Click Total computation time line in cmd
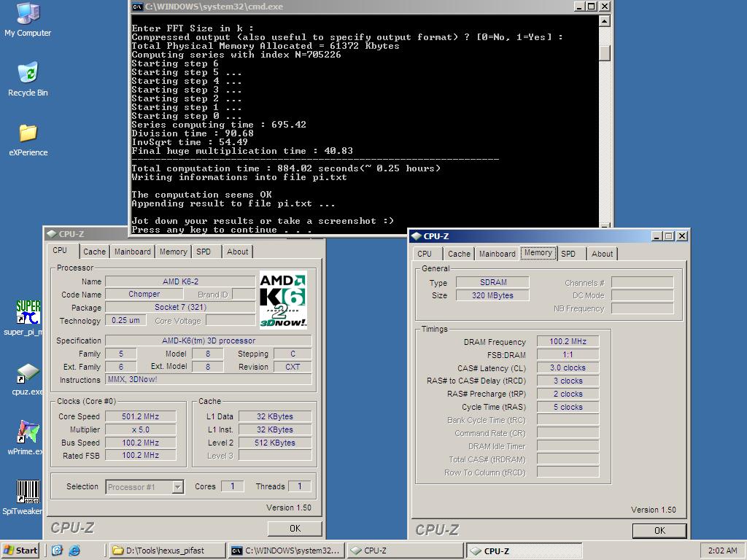The image size is (747, 560). point(286,168)
